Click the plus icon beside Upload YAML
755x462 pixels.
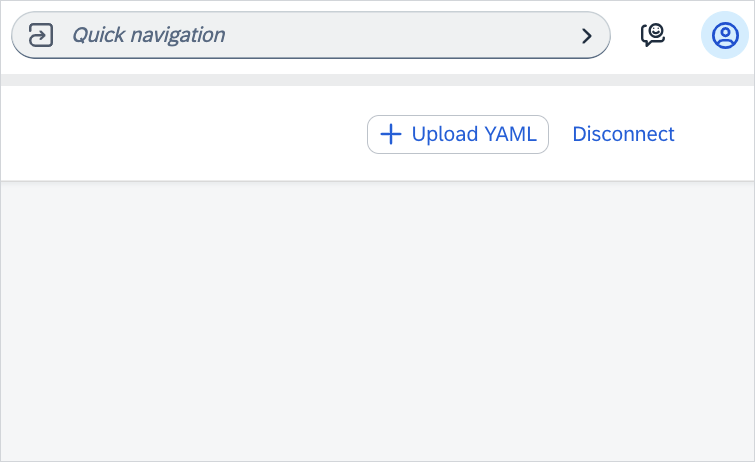pyautogui.click(x=391, y=134)
